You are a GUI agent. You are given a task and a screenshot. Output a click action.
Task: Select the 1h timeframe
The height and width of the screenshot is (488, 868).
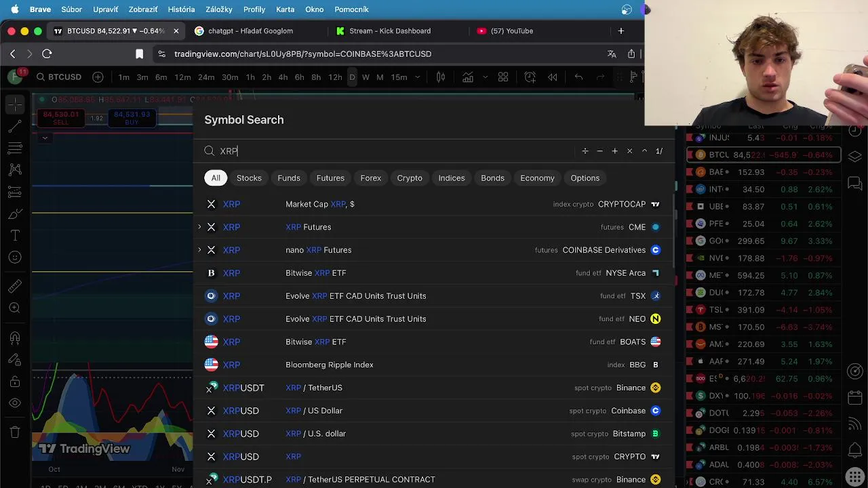click(x=250, y=77)
